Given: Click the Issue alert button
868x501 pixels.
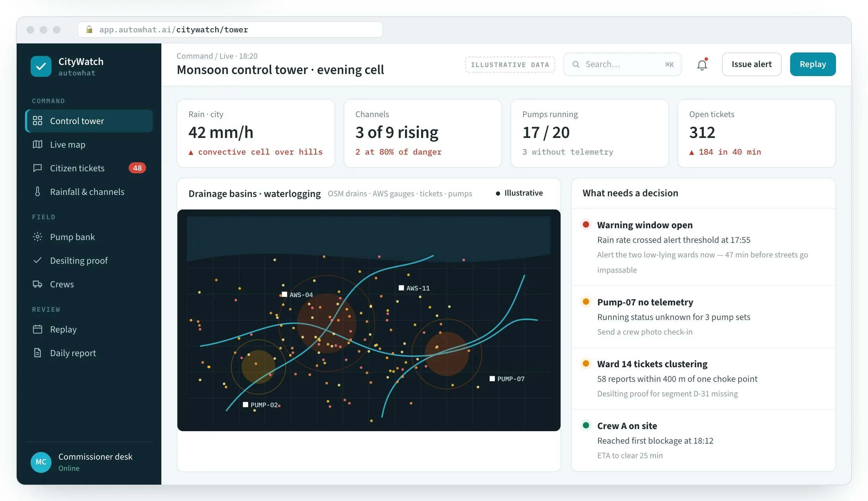Looking at the screenshot, I should pyautogui.click(x=752, y=64).
